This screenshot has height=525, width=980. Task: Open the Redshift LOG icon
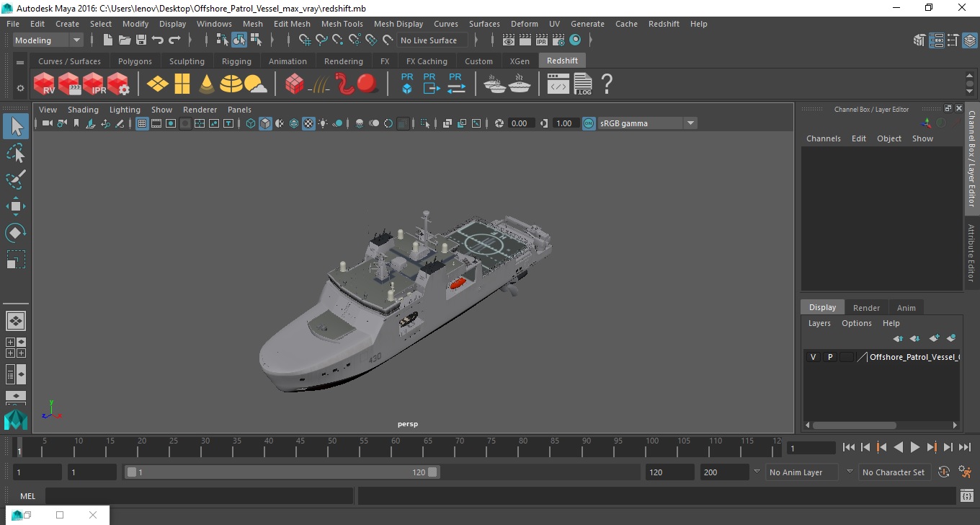(583, 84)
